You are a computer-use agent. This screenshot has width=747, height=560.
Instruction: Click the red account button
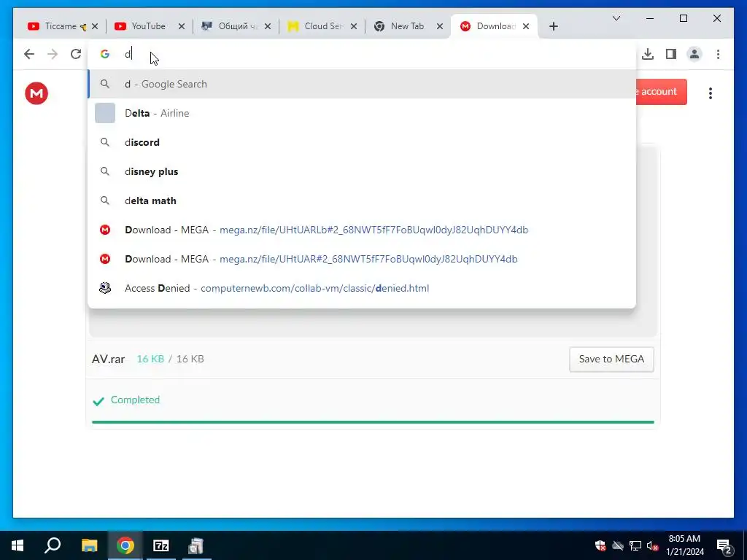click(661, 91)
